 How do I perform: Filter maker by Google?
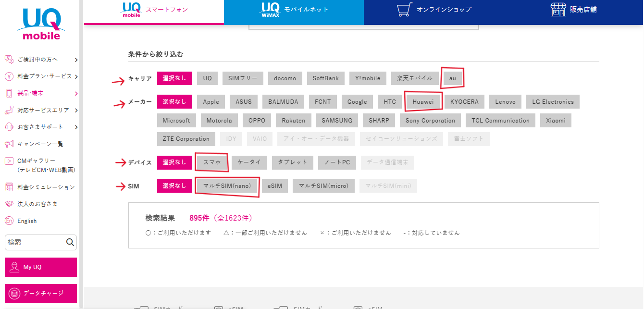coord(357,102)
